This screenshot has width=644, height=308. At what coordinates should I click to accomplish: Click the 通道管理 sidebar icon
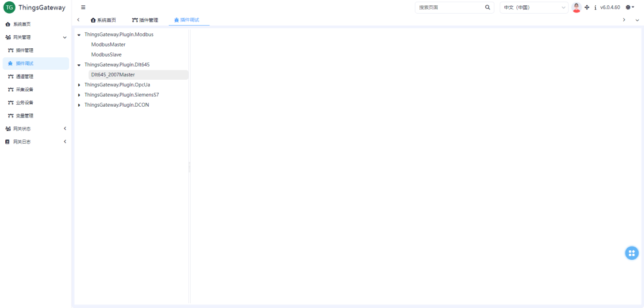point(11,77)
